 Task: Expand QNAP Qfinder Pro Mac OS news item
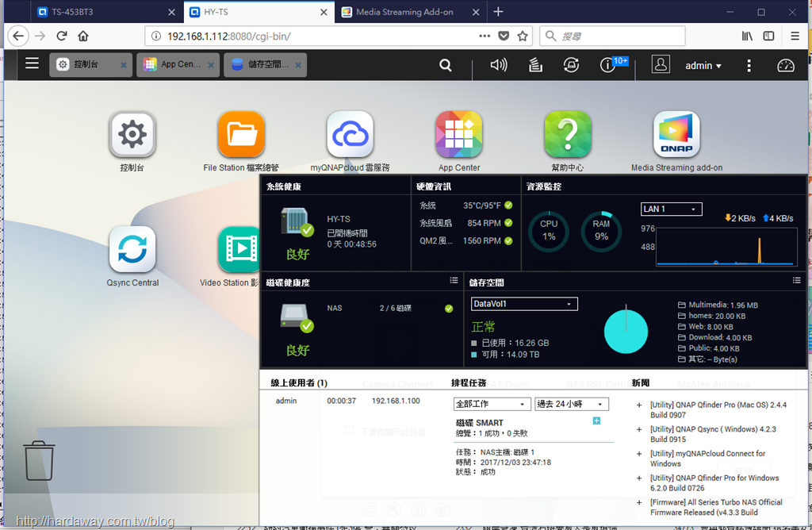pos(639,405)
